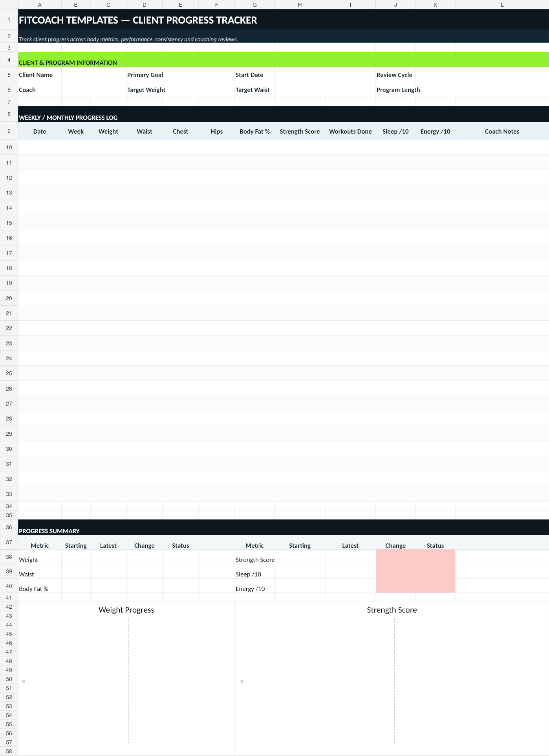Select the 'Coach Notes' column heading
Viewport: 549px width, 756px height.
click(502, 131)
